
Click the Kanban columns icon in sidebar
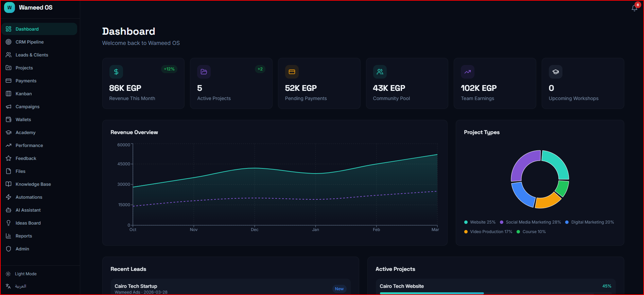[x=8, y=94]
